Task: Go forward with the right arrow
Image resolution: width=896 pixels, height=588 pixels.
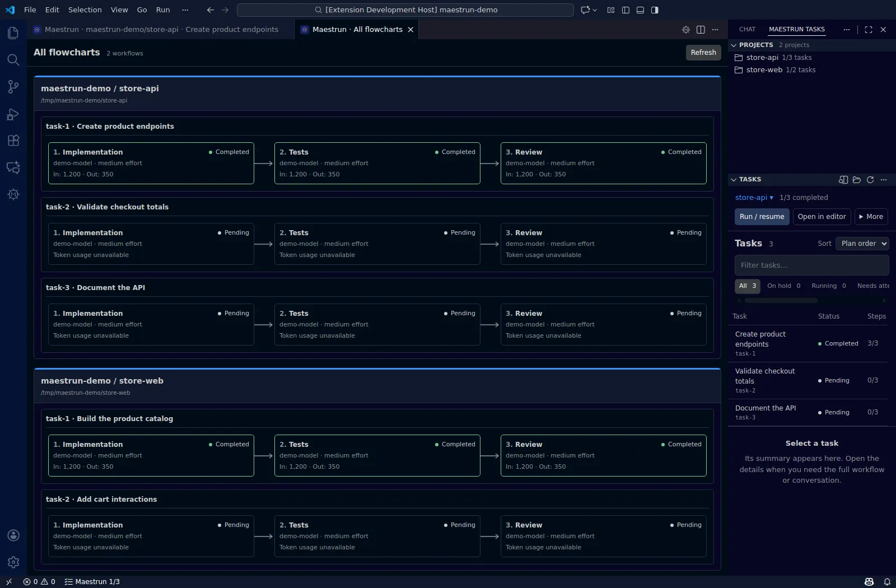Action: click(x=225, y=10)
